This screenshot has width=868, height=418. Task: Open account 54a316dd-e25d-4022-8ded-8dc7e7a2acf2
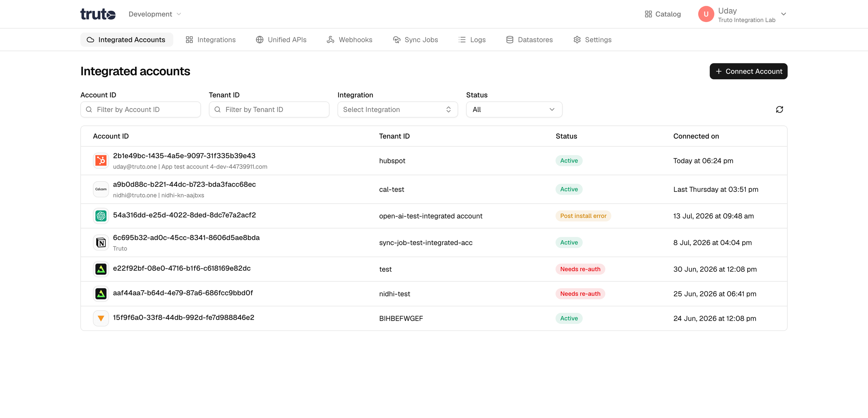[184, 215]
